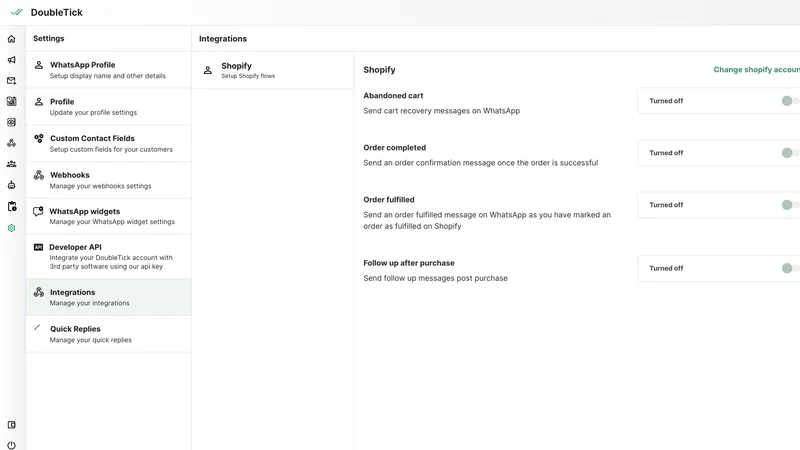Click the Webhooks row icon
This screenshot has width=800, height=450.
point(39,175)
